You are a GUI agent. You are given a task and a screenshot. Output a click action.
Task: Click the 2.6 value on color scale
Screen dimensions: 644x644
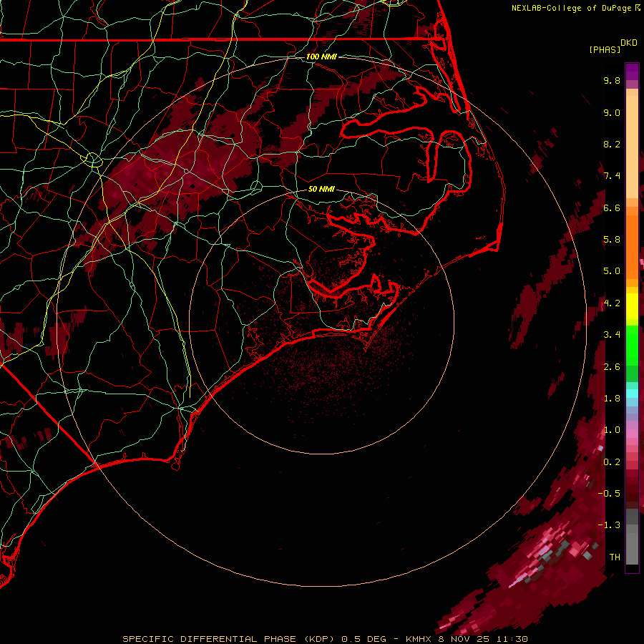pyautogui.click(x=612, y=367)
